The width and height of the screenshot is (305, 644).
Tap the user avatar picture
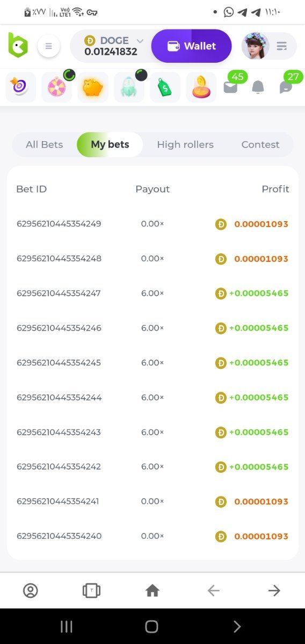coord(255,46)
